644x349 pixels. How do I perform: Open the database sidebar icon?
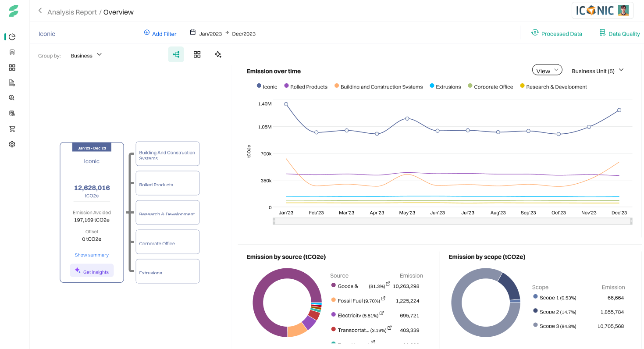pyautogui.click(x=12, y=52)
